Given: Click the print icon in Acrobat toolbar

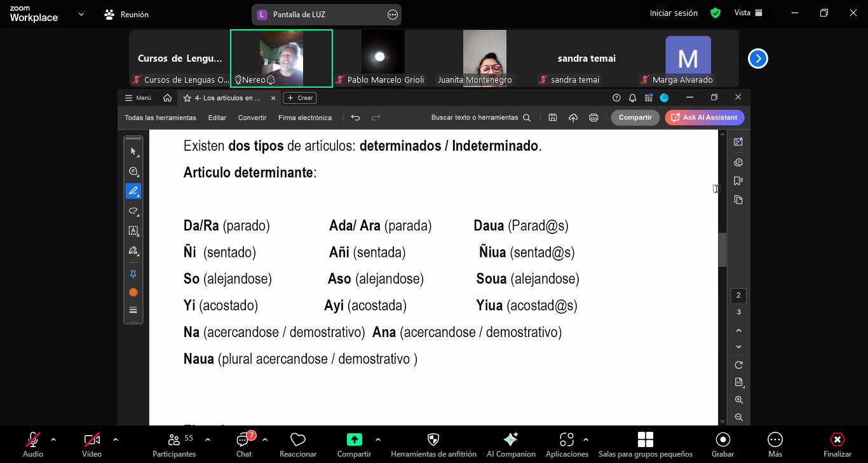Looking at the screenshot, I should [593, 118].
